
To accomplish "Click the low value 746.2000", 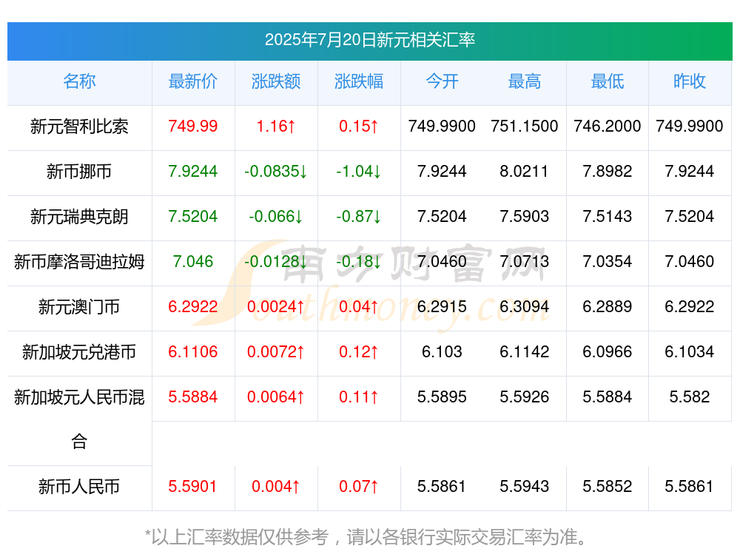I will click(x=607, y=126).
